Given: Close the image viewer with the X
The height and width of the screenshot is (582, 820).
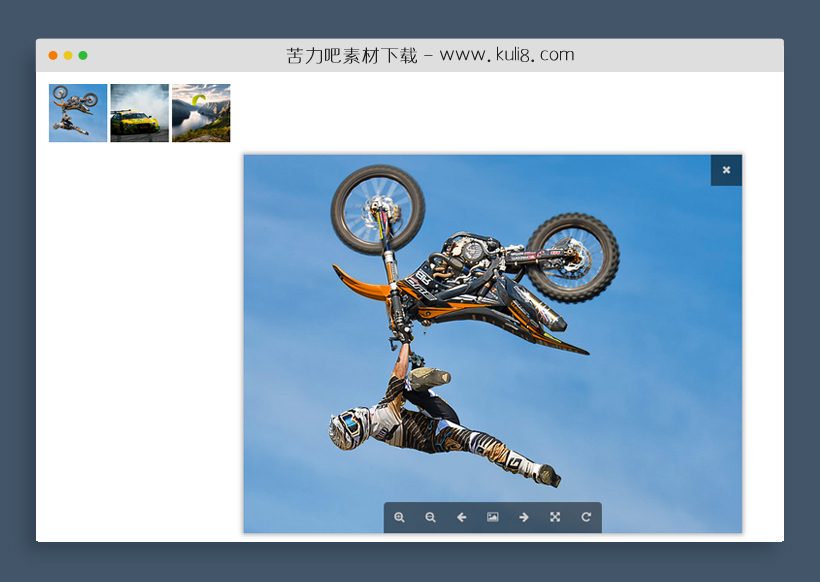Looking at the screenshot, I should 726,170.
